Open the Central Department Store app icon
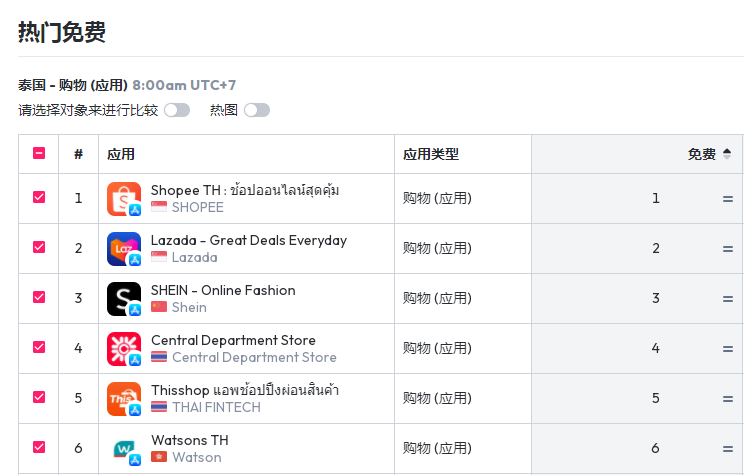 (124, 349)
